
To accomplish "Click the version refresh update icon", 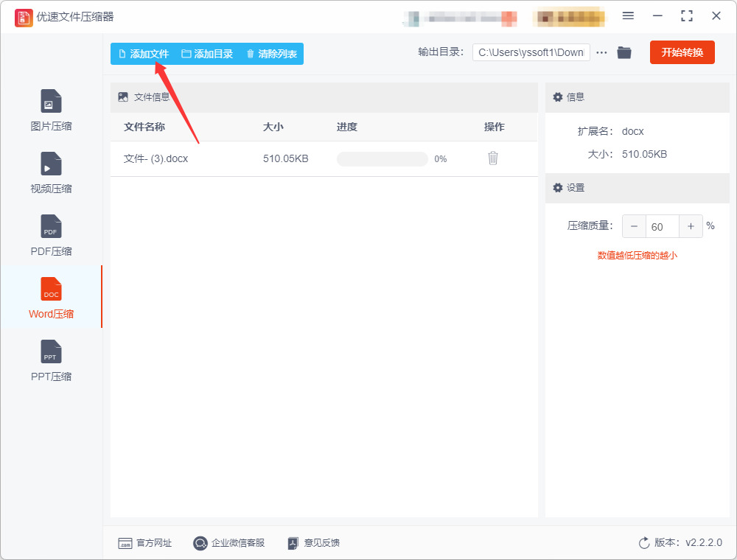I will [644, 543].
